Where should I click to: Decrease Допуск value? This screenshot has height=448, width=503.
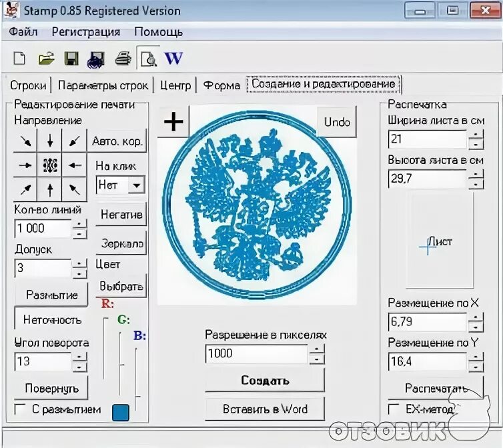(79, 273)
